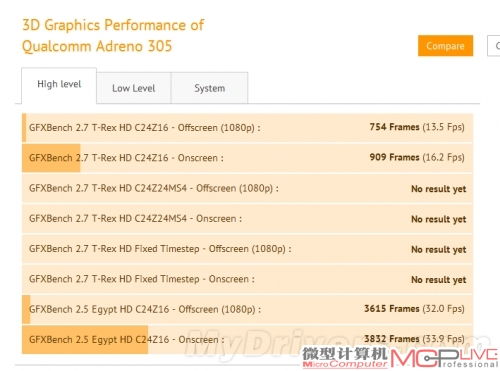The height and width of the screenshot is (371, 500).
Task: Select the T-Rex HD Fixed Timestep Onscreen row
Action: (x=247, y=279)
